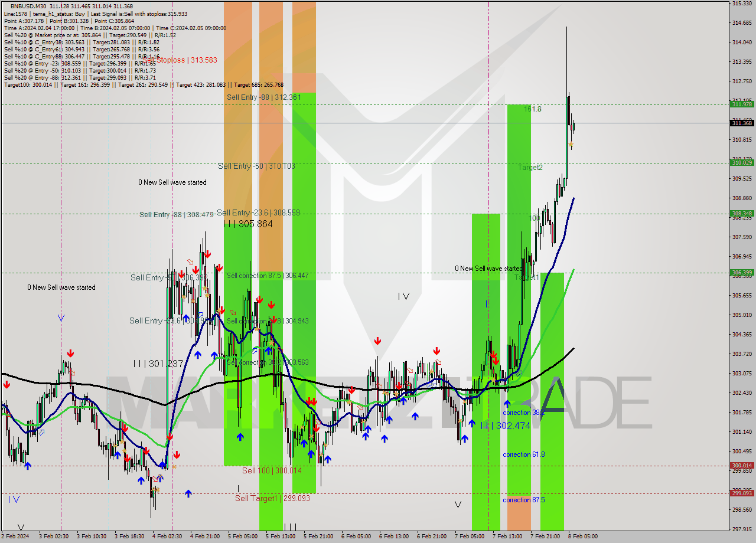Click the '3 Feb 10:30' time axis label

92,537
